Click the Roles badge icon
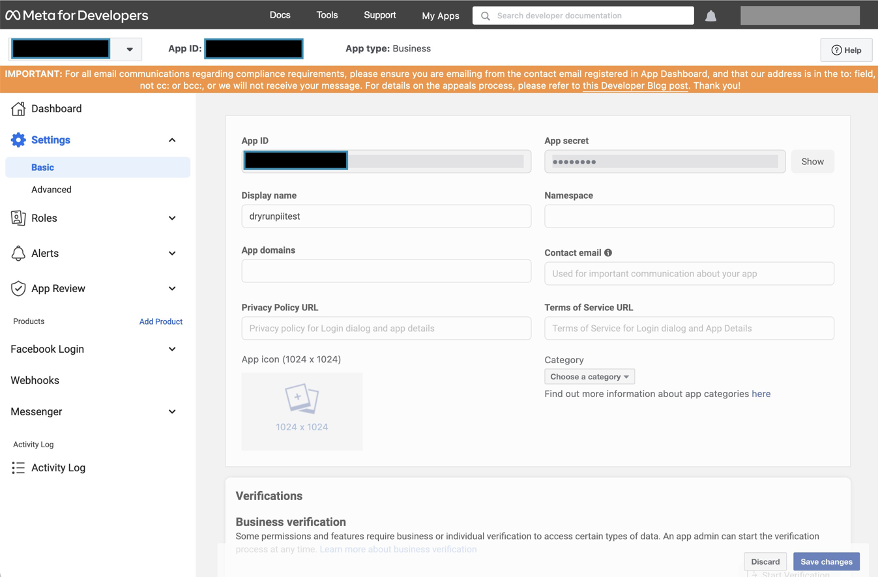The height and width of the screenshot is (577, 879). (18, 218)
